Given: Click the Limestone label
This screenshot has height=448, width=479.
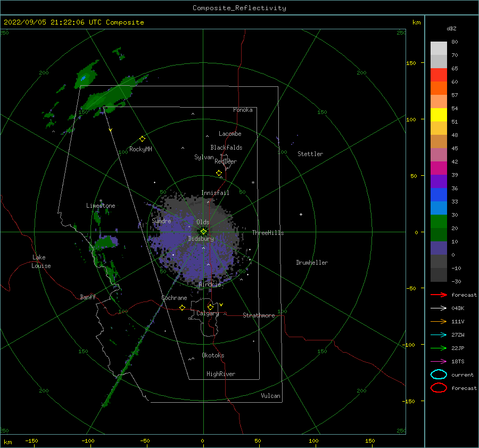Looking at the screenshot, I should (x=101, y=206).
